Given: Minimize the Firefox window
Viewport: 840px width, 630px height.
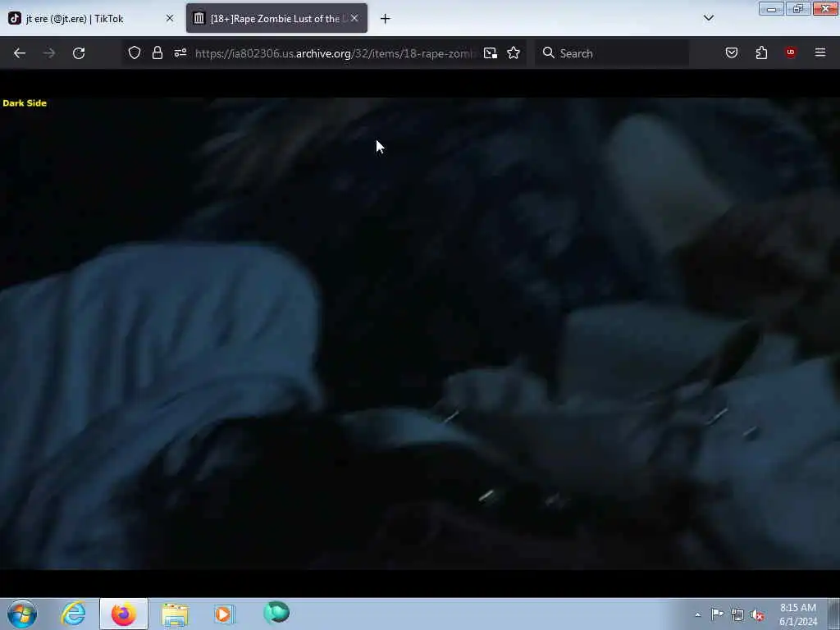Looking at the screenshot, I should (771, 8).
